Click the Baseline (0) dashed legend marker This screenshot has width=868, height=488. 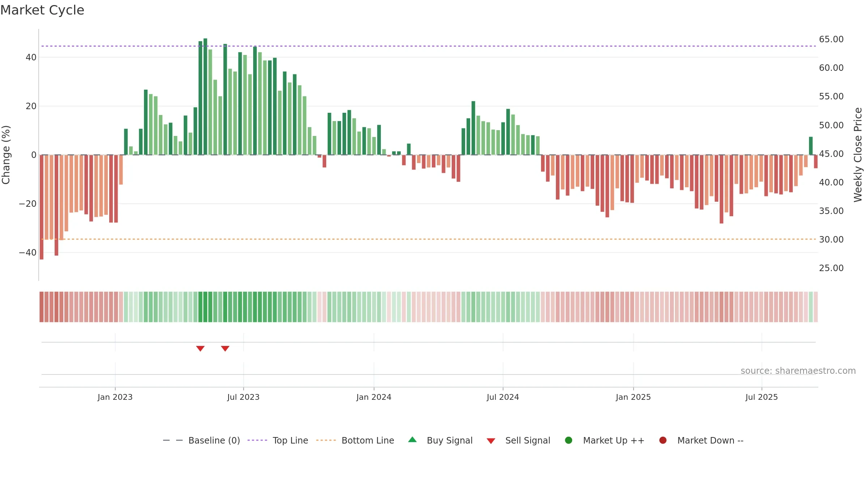pyautogui.click(x=173, y=440)
